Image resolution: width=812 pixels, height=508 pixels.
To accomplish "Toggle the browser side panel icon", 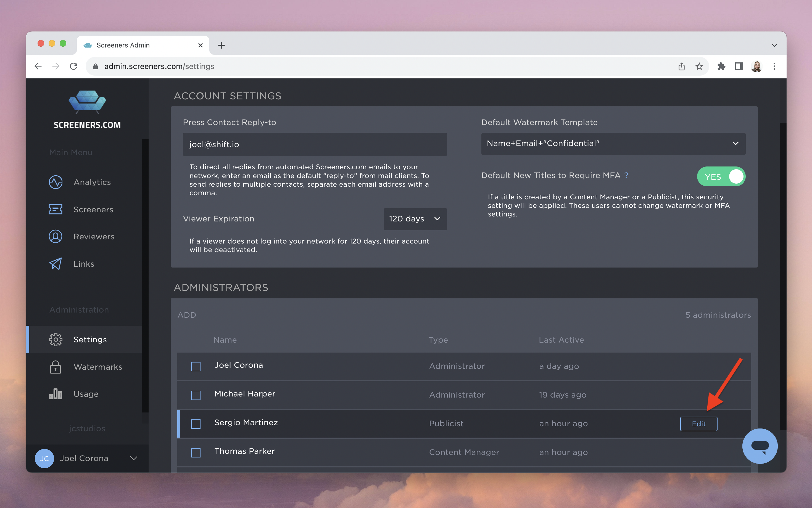I will coord(739,66).
